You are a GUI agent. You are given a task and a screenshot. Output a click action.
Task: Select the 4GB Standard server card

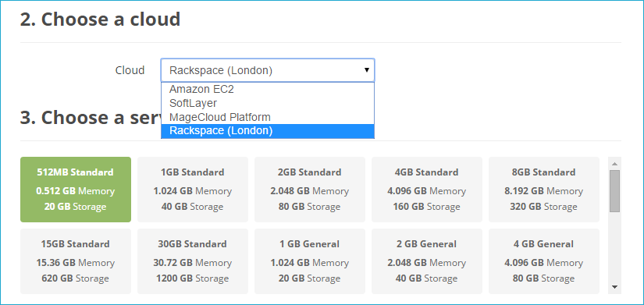[427, 190]
